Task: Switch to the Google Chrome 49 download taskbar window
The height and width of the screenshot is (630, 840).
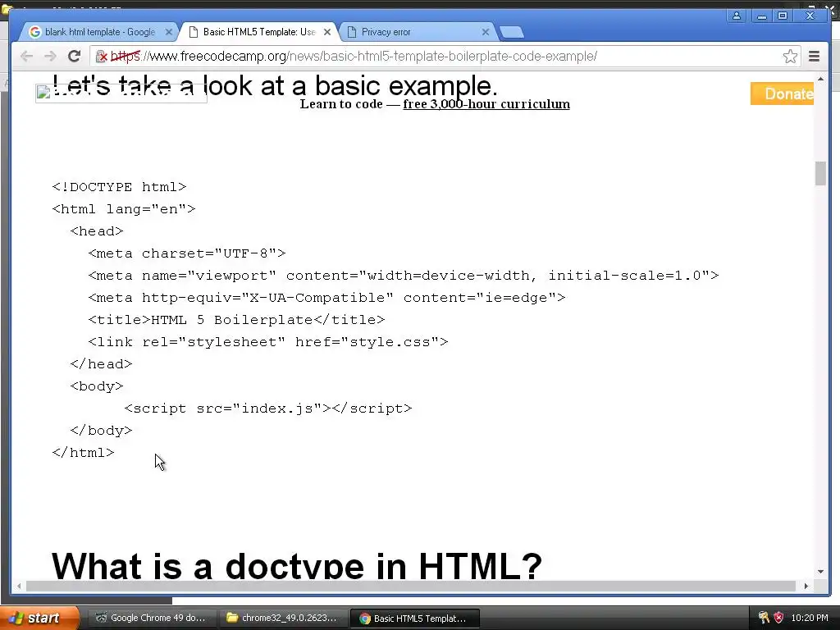Action: click(x=151, y=618)
